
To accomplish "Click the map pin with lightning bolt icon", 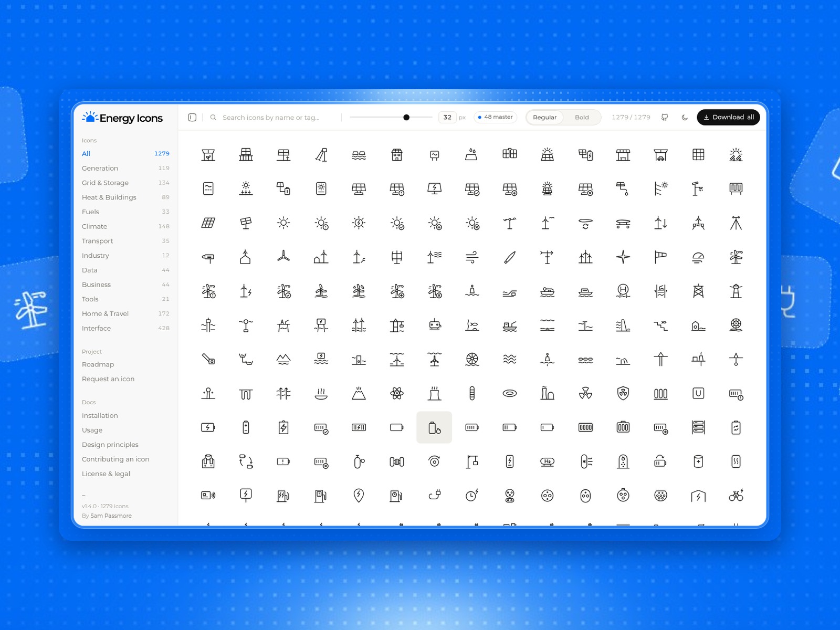I will pos(359,495).
